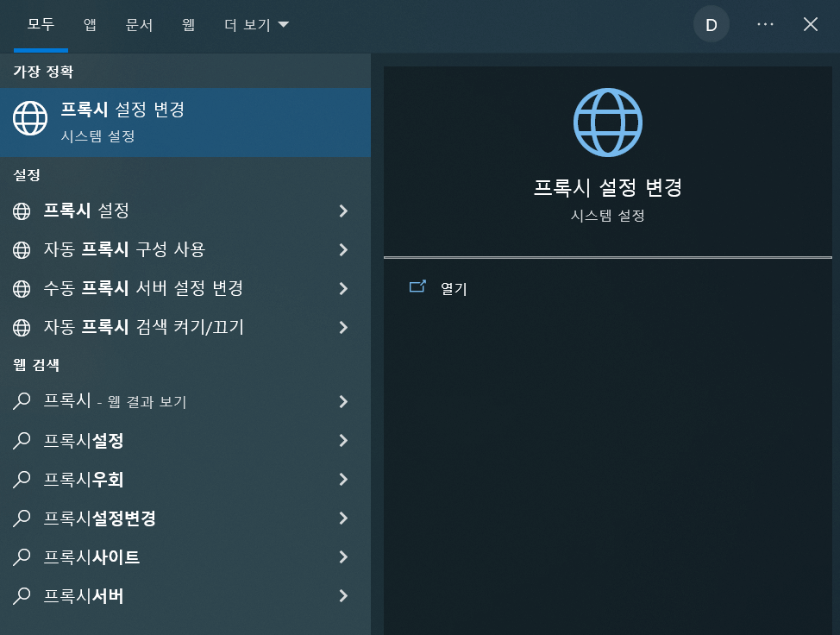Click the open-in-new icon beside 열기

click(x=417, y=287)
